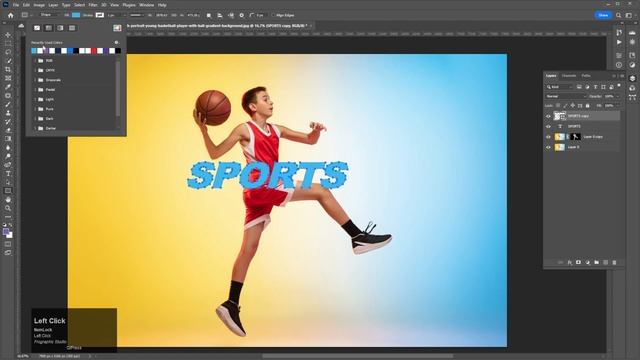Open the File menu
Viewport: 640px width, 360px height.
pos(16,5)
